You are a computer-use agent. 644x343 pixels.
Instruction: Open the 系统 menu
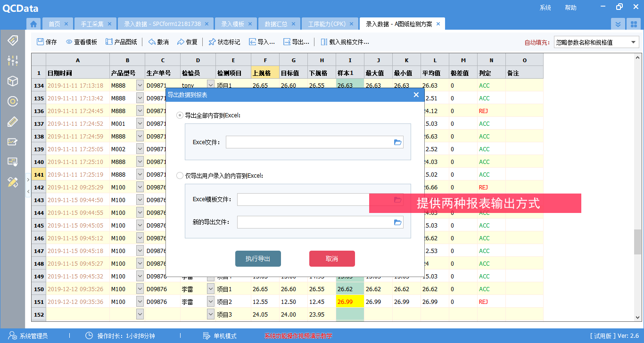[x=545, y=8]
